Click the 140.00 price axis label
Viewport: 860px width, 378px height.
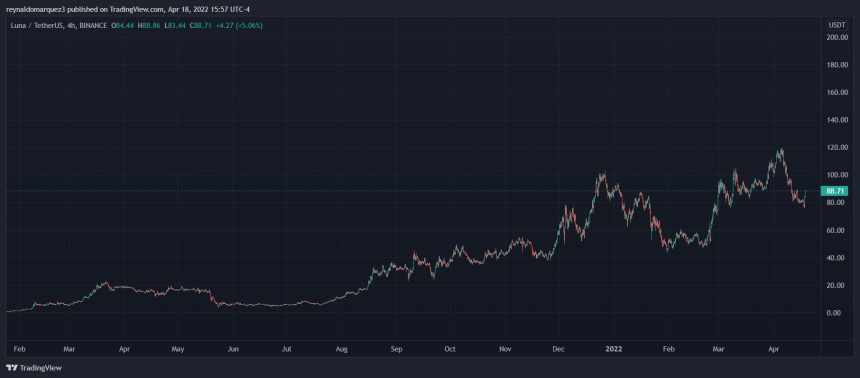[837, 120]
